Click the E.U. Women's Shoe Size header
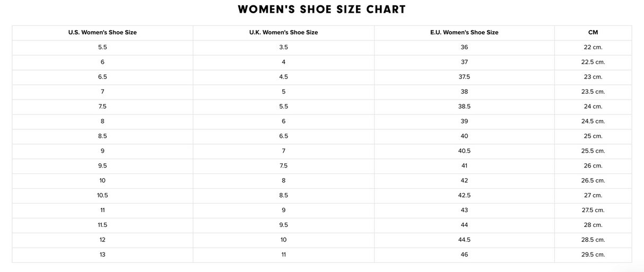 [464, 32]
